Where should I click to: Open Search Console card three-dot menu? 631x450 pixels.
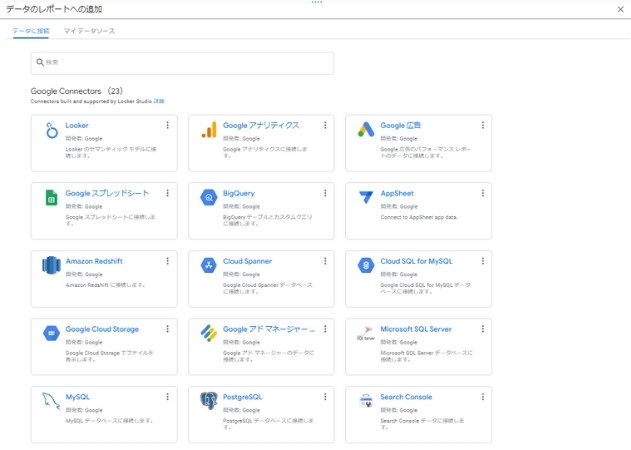click(483, 397)
